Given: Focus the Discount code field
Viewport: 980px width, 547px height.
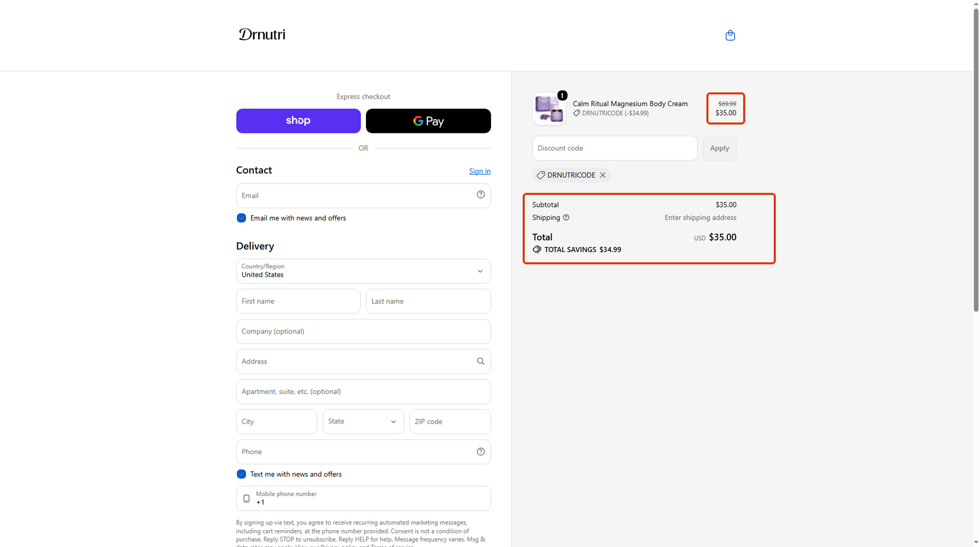Looking at the screenshot, I should (x=615, y=148).
